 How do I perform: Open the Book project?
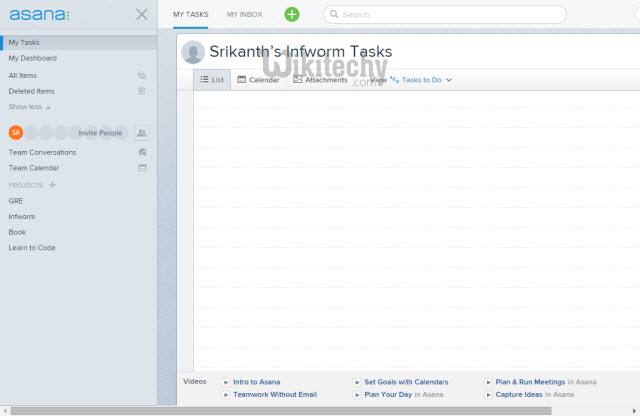click(x=17, y=232)
